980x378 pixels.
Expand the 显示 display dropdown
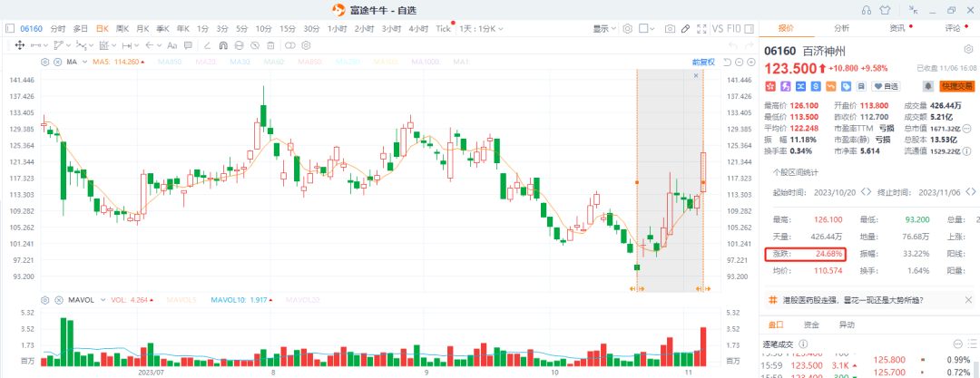click(x=604, y=29)
